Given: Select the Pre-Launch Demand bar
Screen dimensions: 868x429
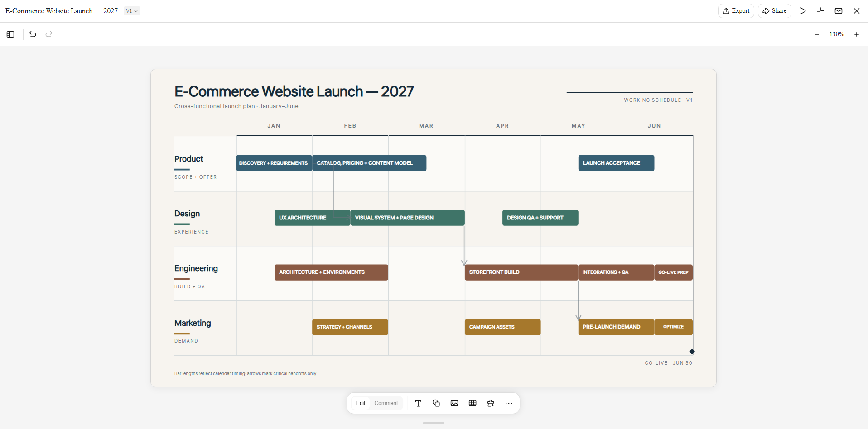Looking at the screenshot, I should click(x=616, y=327).
